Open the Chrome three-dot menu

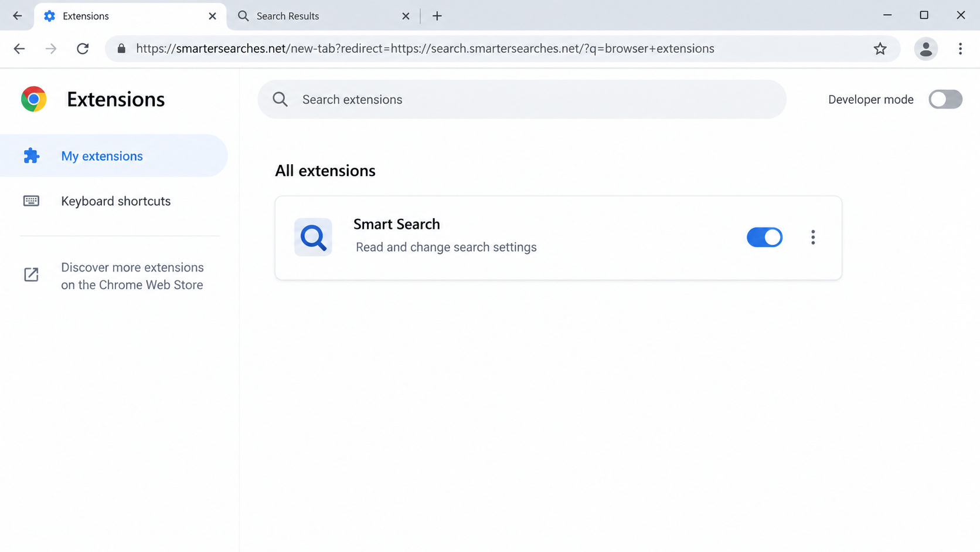(960, 49)
